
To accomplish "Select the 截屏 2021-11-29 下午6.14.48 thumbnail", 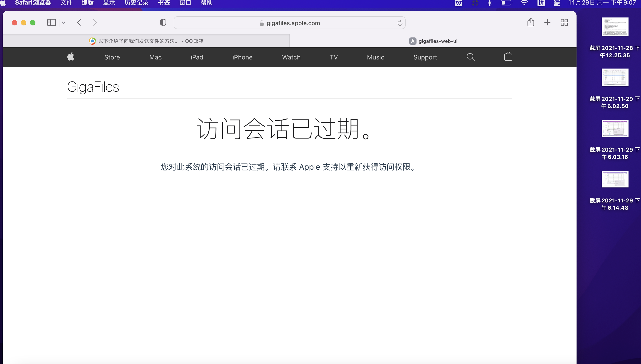I will (615, 179).
